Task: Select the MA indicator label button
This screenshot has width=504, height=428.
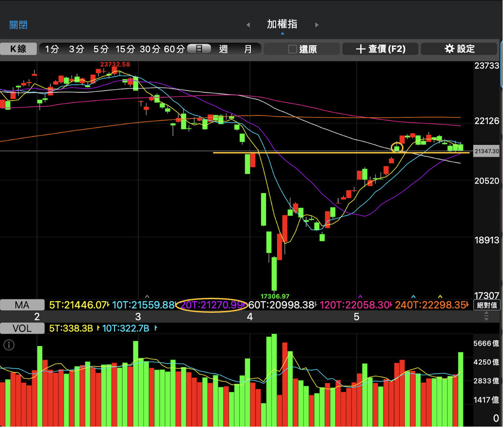Action: pyautogui.click(x=22, y=305)
